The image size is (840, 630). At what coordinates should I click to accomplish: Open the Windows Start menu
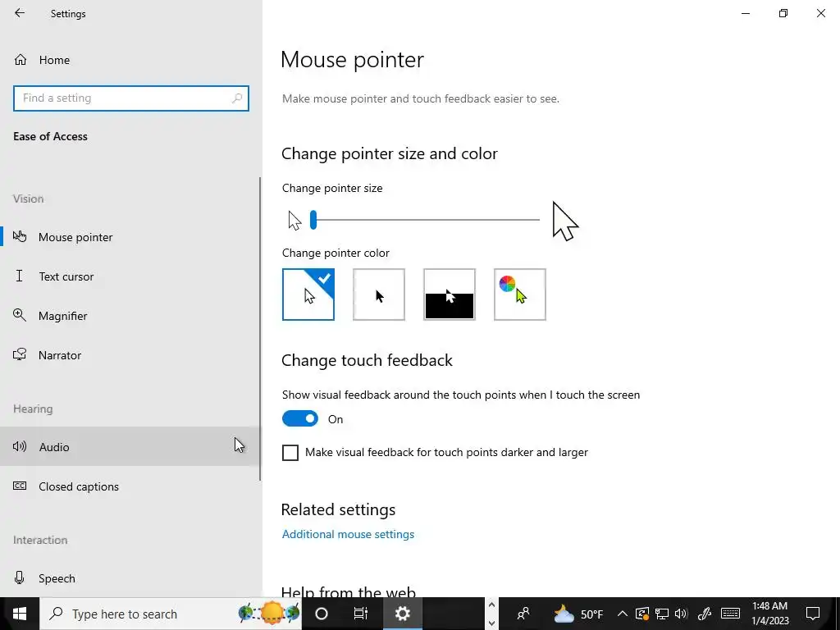(20, 614)
